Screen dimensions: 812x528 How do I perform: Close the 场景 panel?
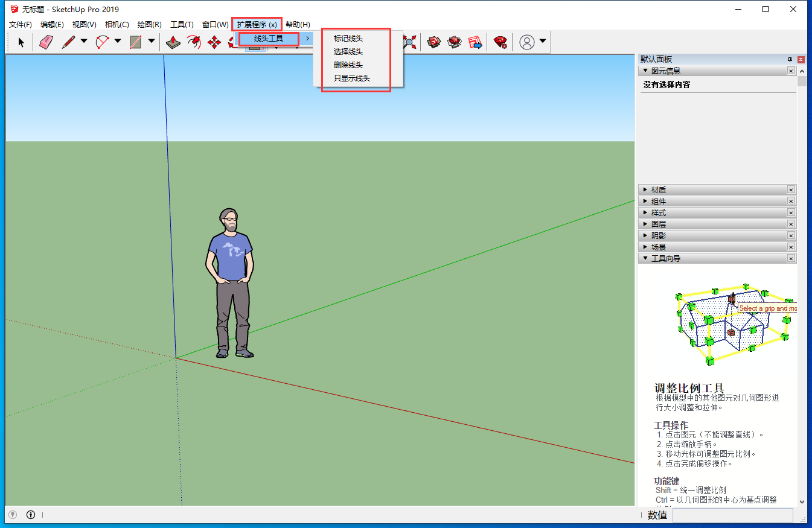791,247
